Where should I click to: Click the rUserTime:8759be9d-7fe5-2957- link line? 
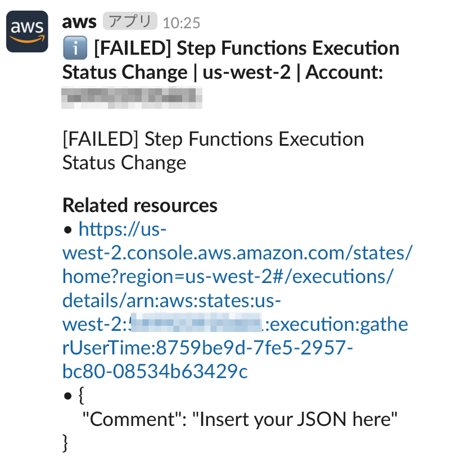[x=207, y=348]
